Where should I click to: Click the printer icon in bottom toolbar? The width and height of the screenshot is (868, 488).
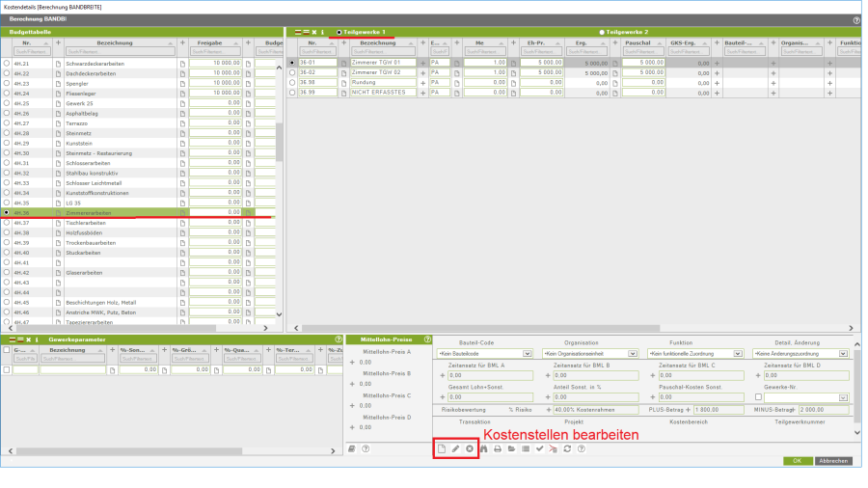click(498, 448)
